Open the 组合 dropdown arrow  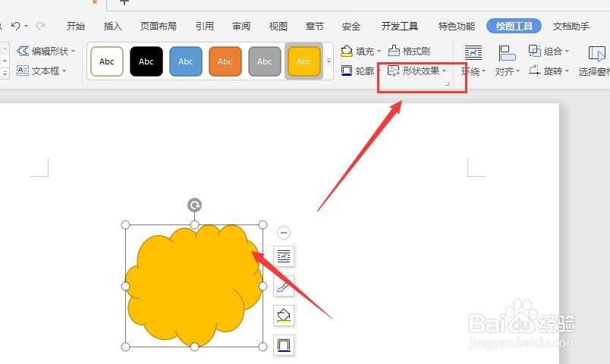[x=567, y=51]
